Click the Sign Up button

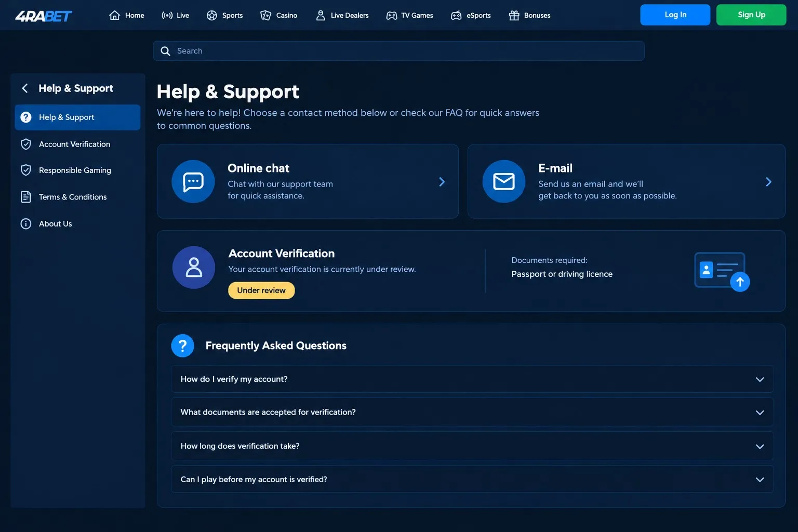[x=751, y=15]
